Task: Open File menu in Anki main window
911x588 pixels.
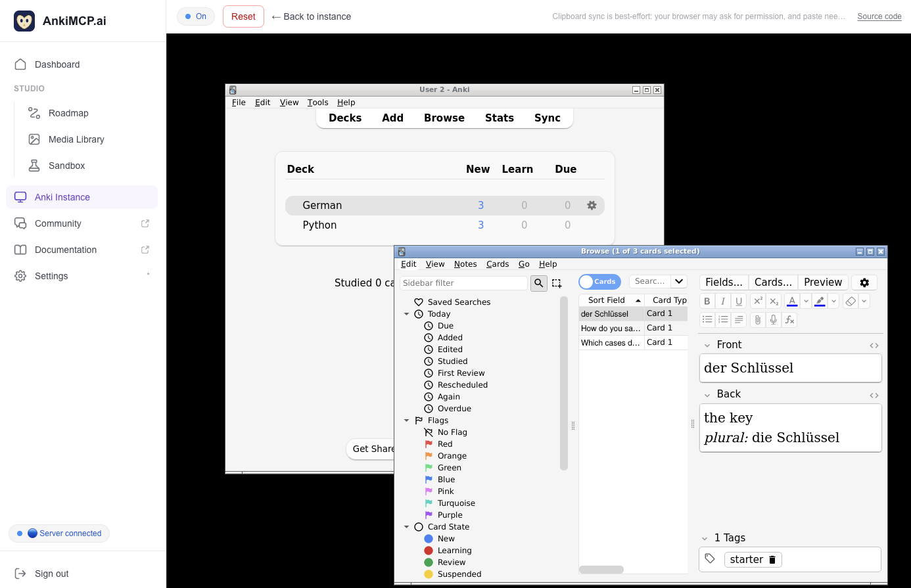Action: (239, 102)
